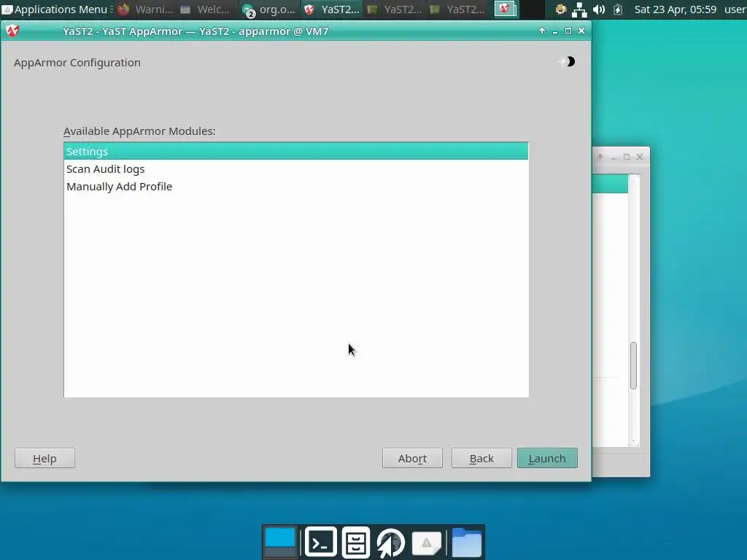
Task: Launch the terminal emulator from dock
Action: tap(321, 542)
